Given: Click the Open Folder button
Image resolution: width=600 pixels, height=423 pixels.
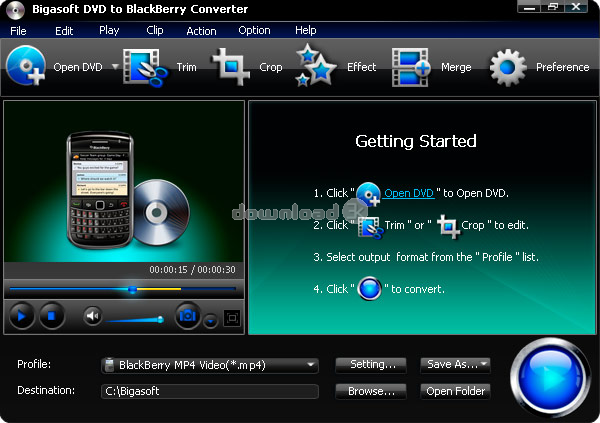Looking at the screenshot, I should (455, 391).
